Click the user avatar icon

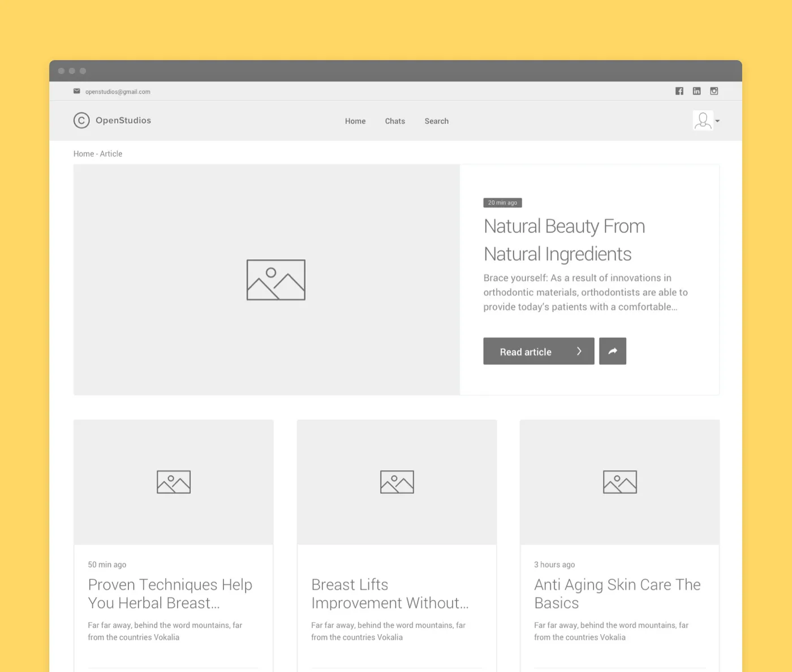click(x=703, y=120)
